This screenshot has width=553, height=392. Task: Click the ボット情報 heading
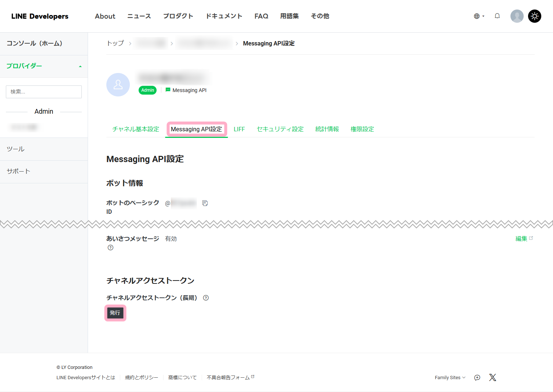(x=125, y=183)
